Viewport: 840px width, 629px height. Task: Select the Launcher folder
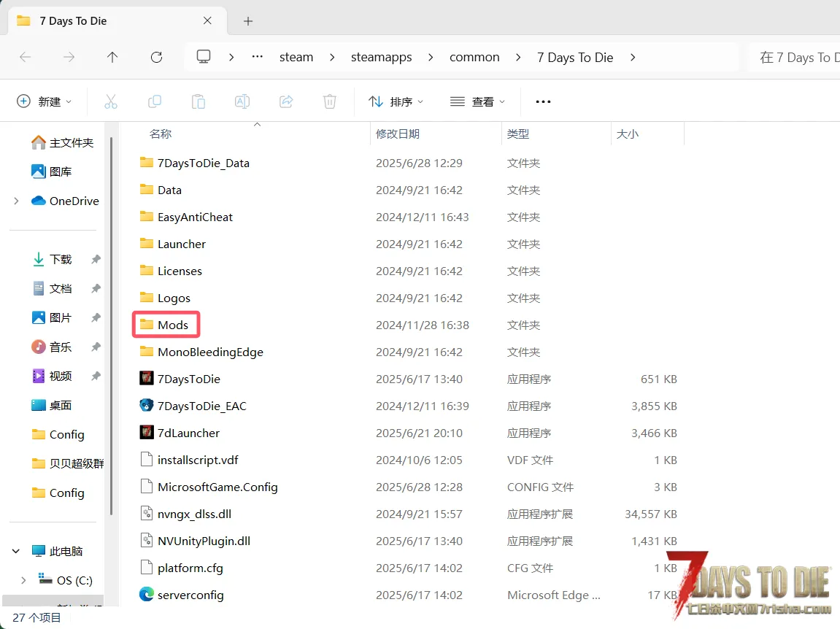pos(172,244)
